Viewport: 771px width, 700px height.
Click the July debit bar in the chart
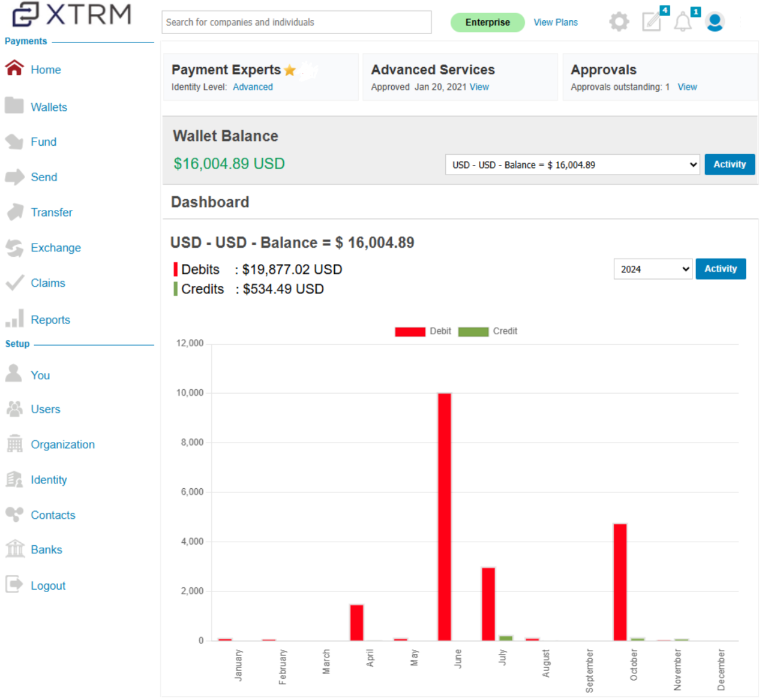[x=488, y=604]
